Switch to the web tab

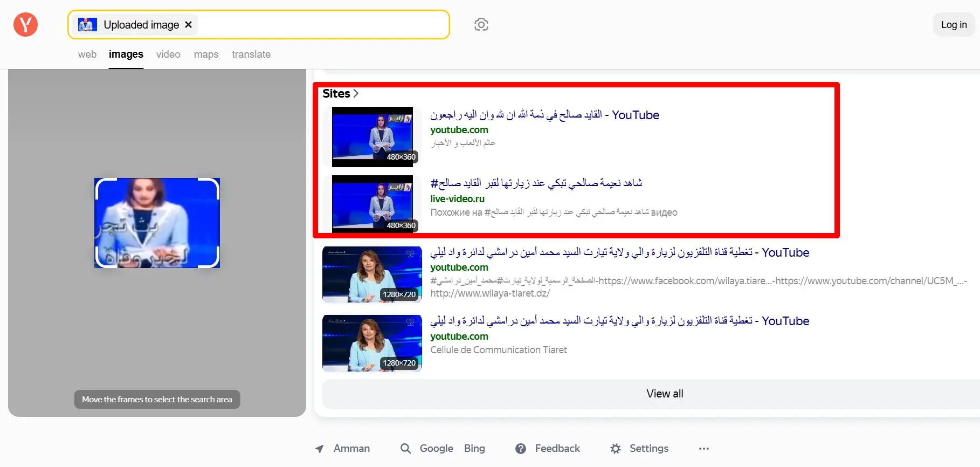pyautogui.click(x=87, y=54)
